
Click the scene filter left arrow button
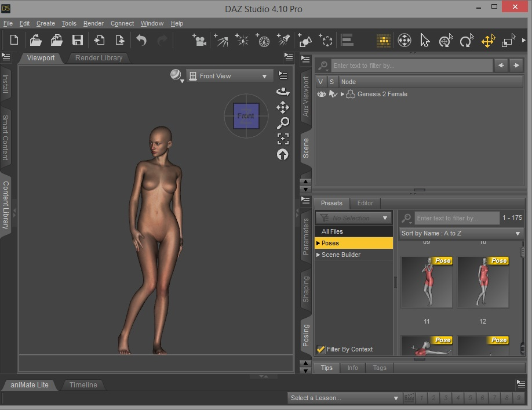501,65
